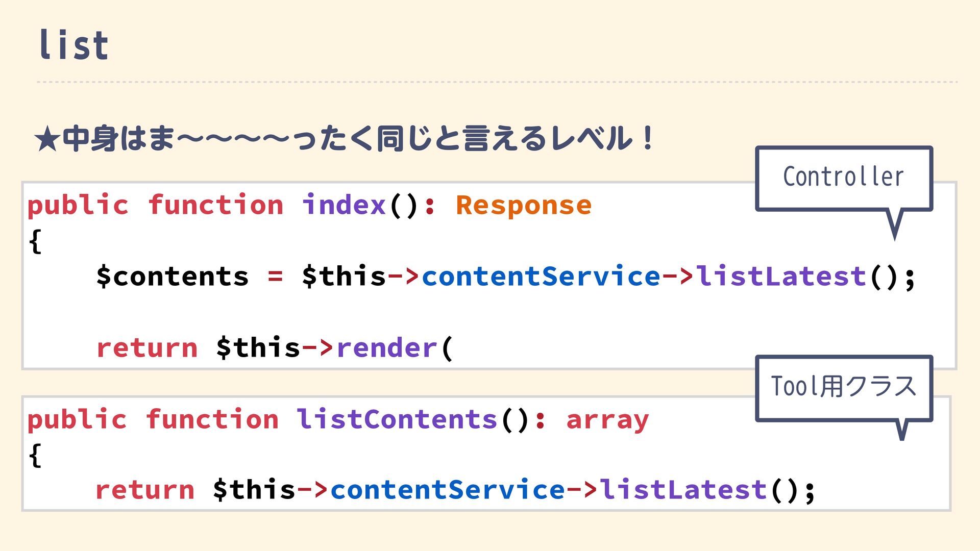Click 'listLatest' in the bottom code block

click(683, 490)
